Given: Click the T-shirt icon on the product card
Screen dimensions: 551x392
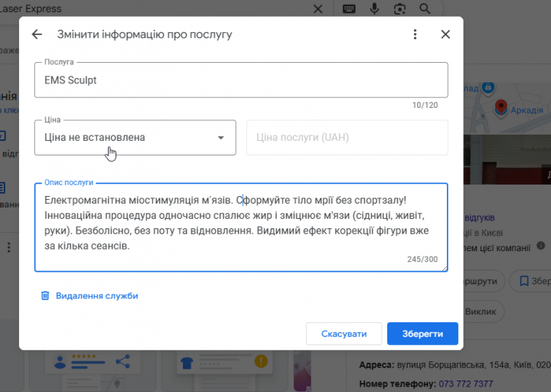Looking at the screenshot, I should click(187, 363).
